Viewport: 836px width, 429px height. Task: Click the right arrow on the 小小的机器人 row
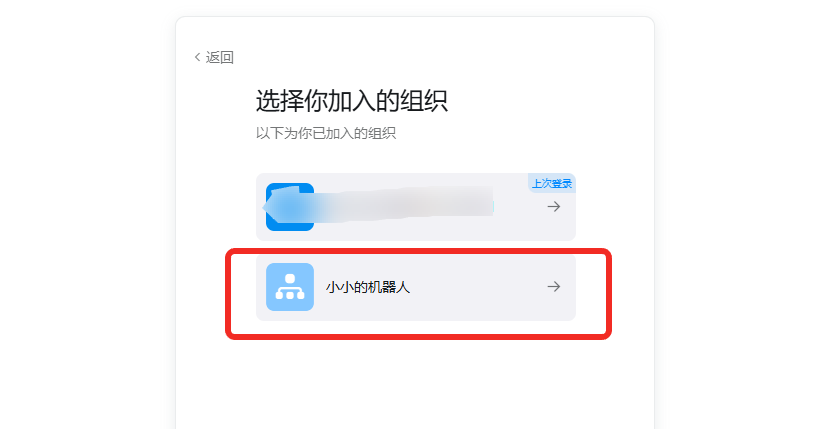tap(554, 287)
